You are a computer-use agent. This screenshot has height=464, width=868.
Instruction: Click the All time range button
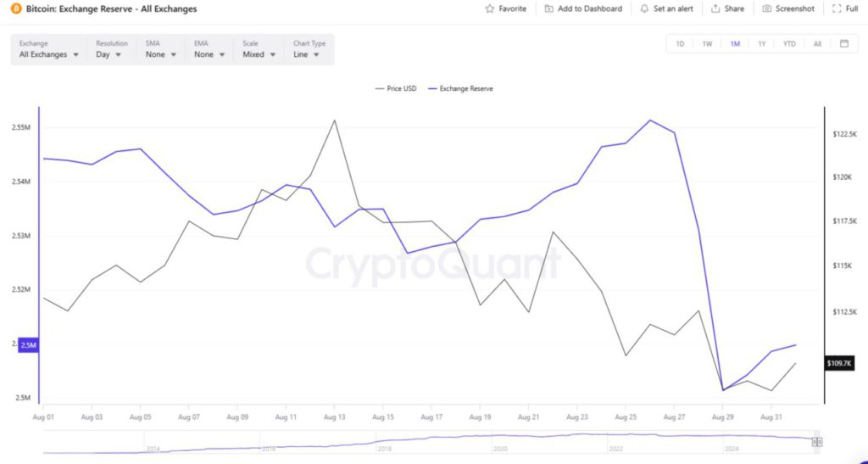click(817, 44)
